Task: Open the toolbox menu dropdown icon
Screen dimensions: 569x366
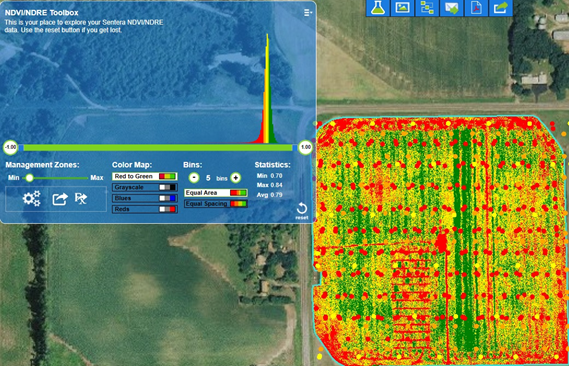Action: coord(308,13)
